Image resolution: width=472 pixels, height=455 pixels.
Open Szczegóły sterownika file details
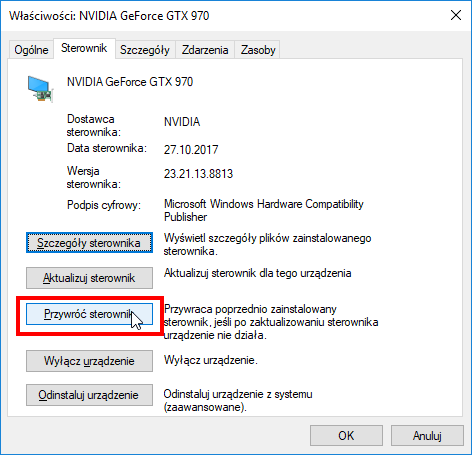pos(89,243)
